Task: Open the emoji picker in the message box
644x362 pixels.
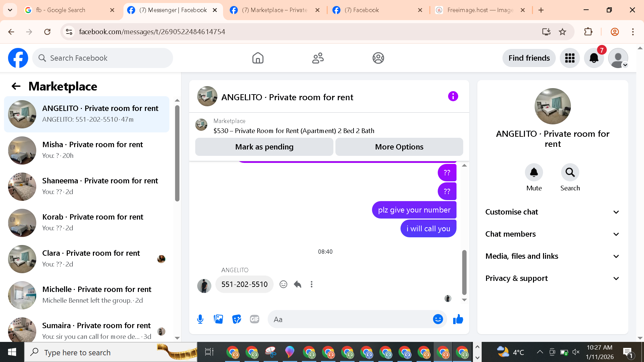Action: [438, 319]
